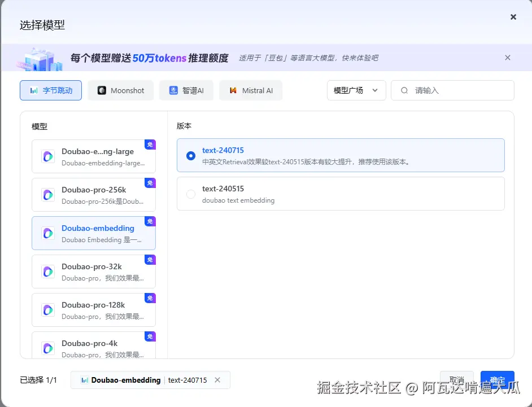Select the 字节跳动 provider tab
The height and width of the screenshot is (407, 532).
(51, 90)
